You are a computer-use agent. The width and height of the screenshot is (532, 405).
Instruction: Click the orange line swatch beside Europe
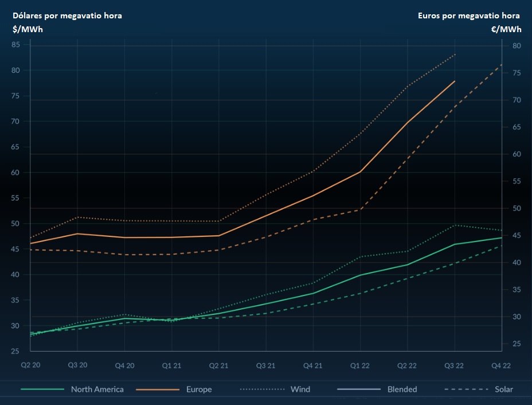157,390
